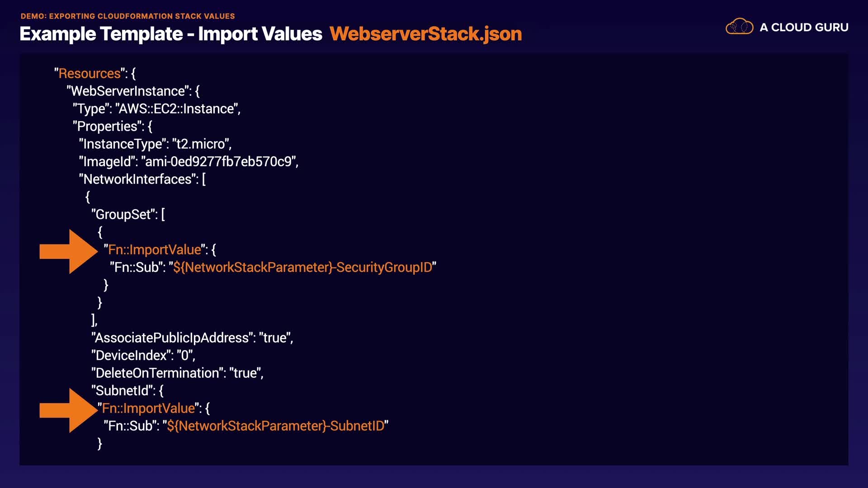The height and width of the screenshot is (488, 868).
Task: Click the A CLOUD GURU brand text
Action: tap(804, 28)
